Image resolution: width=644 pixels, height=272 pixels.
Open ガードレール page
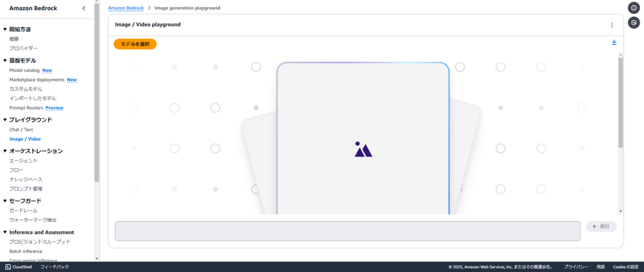tap(24, 211)
